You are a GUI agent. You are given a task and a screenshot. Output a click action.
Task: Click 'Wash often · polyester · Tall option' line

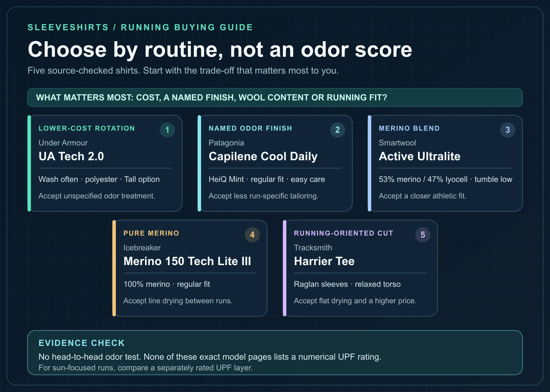(99, 179)
